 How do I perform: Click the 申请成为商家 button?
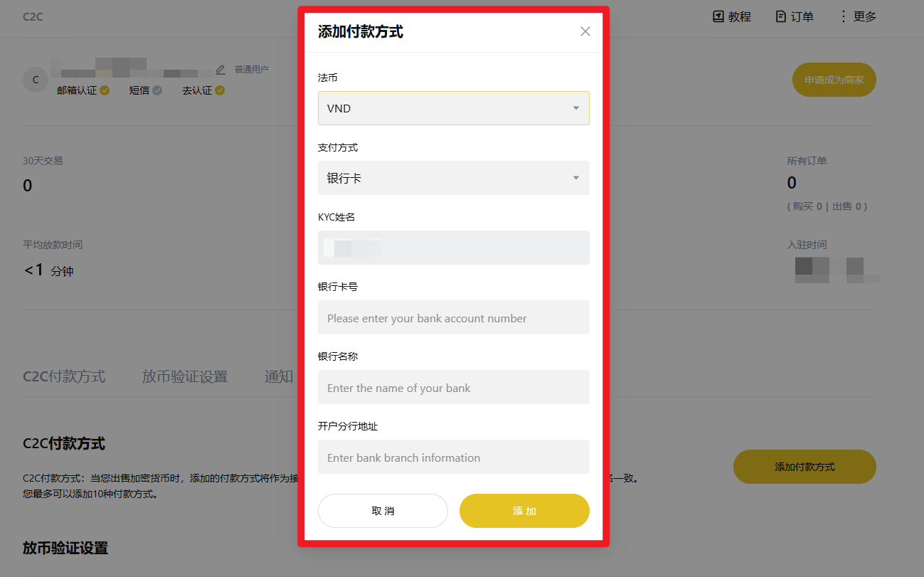[834, 80]
